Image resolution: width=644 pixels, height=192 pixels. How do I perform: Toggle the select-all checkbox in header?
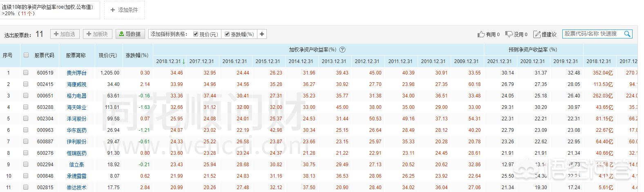pos(26,55)
